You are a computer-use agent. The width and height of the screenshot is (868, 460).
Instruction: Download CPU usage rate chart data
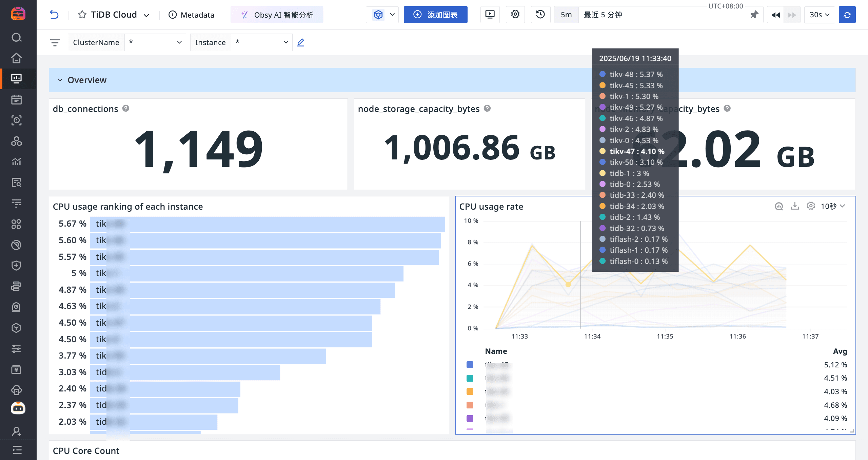795,206
